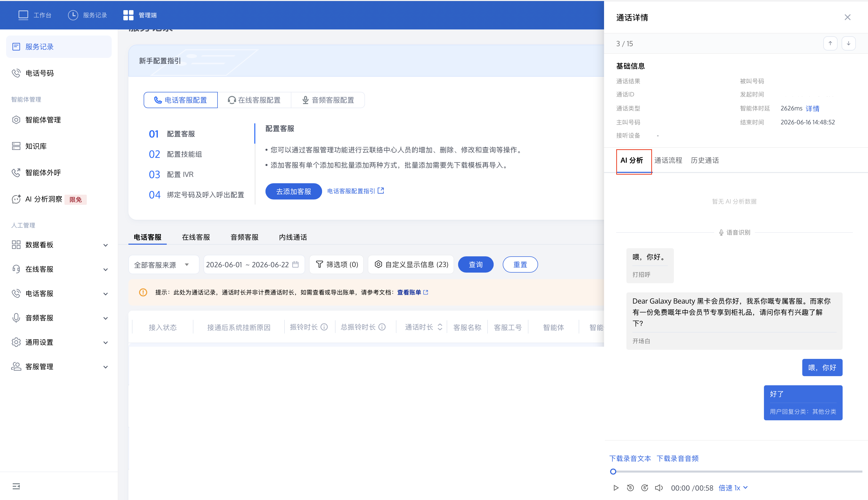This screenshot has height=500, width=868.
Task: Switch to the 内线通话 records tab
Action: click(293, 237)
